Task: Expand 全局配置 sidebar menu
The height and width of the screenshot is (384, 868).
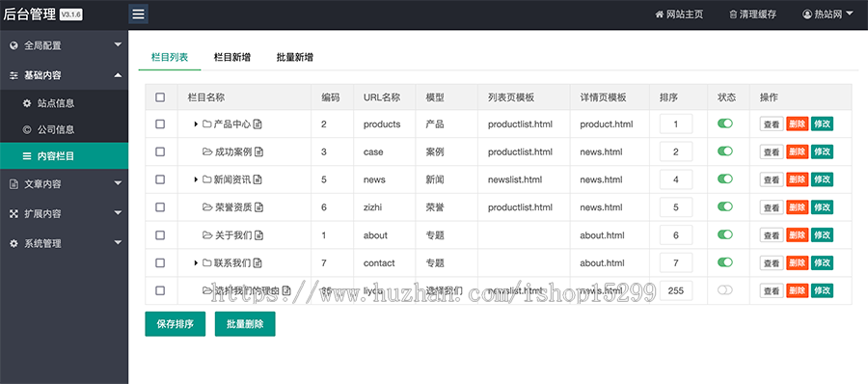Action: coord(65,45)
